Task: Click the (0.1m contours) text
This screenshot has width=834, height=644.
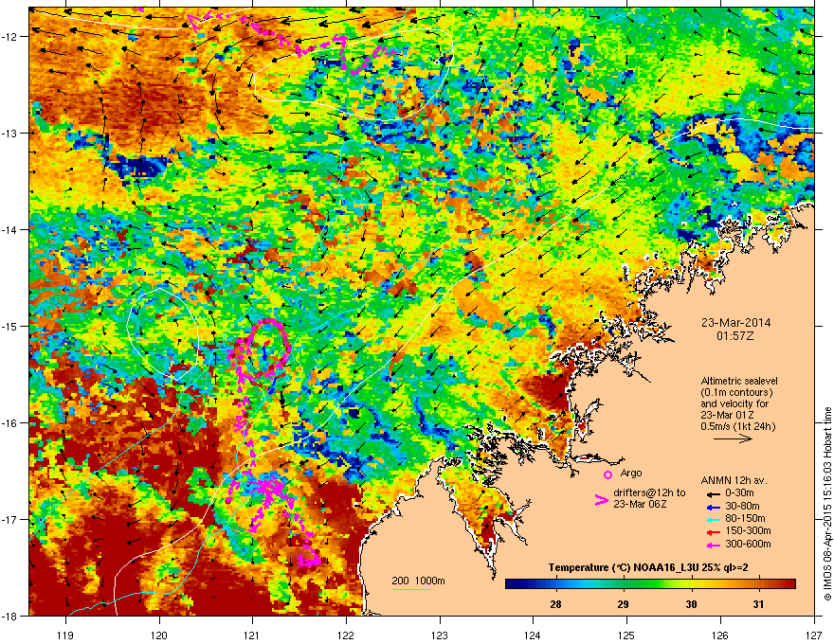Action: click(736, 393)
